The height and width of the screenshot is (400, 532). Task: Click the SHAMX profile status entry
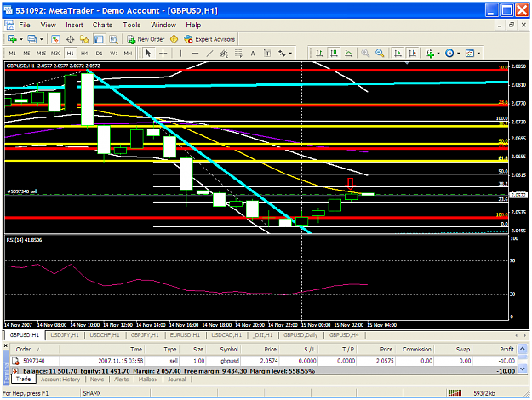tap(92, 393)
